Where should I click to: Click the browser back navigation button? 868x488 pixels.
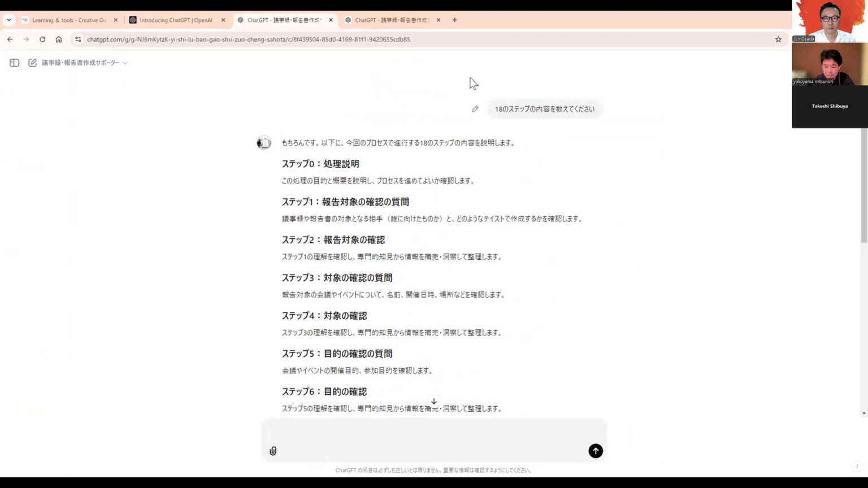(10, 39)
